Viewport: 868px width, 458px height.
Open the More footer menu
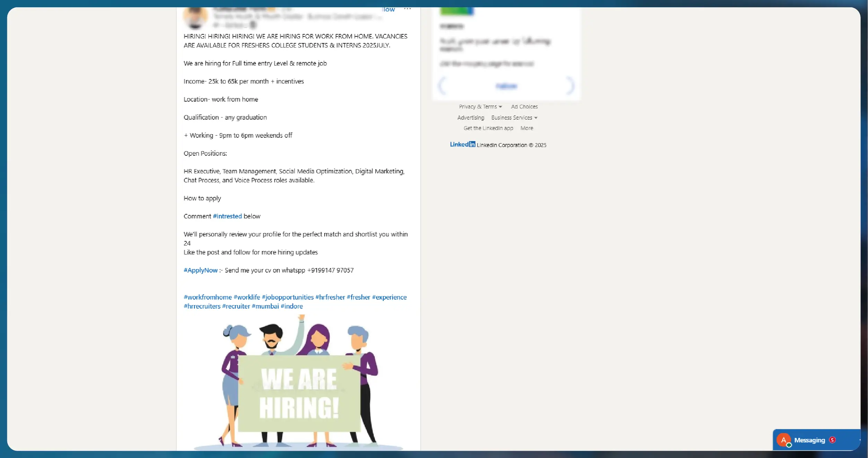(527, 128)
